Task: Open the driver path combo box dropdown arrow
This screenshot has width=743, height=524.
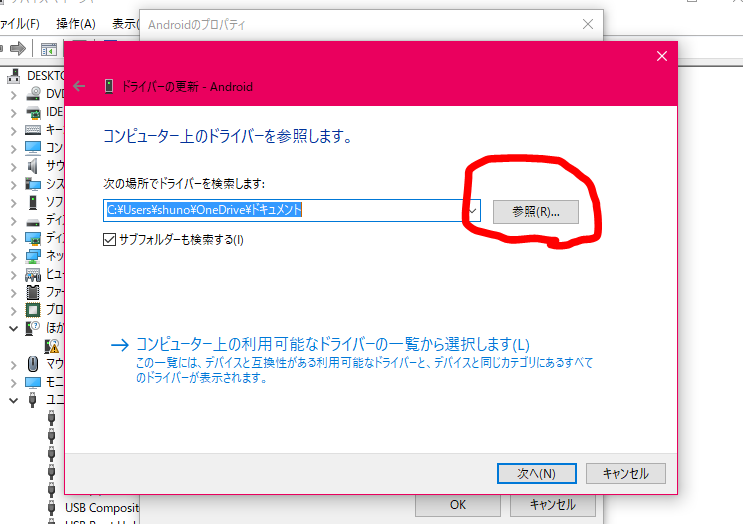Action: coord(472,210)
